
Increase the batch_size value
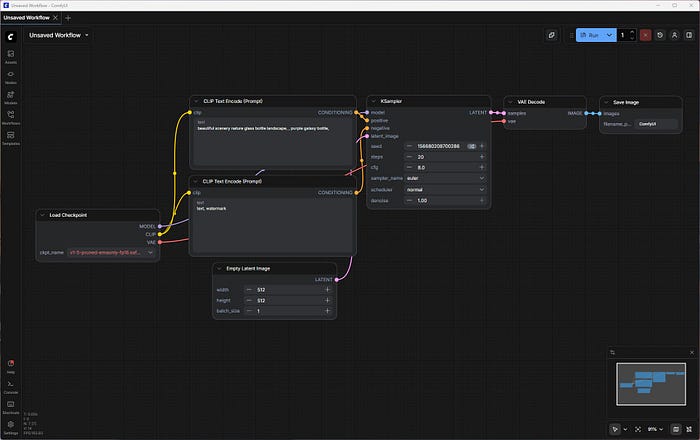(x=327, y=311)
